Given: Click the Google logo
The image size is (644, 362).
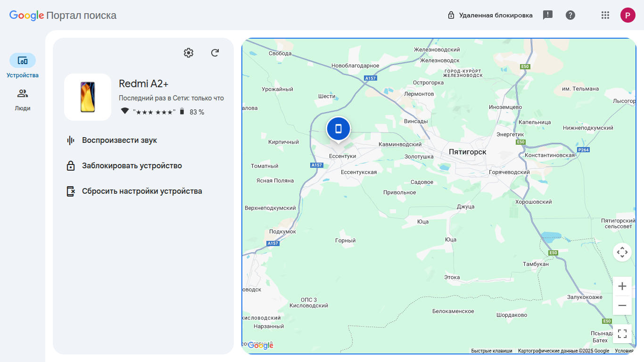Looking at the screenshot, I should [27, 16].
